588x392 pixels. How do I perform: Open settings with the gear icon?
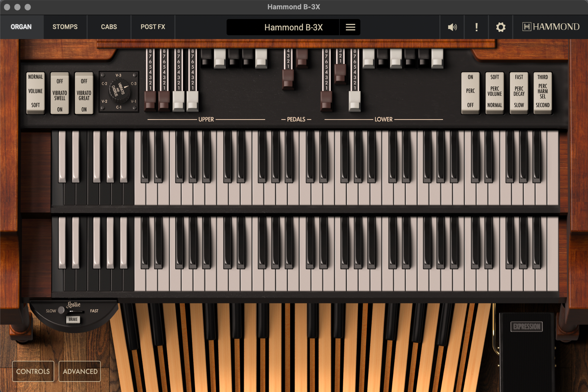pyautogui.click(x=500, y=27)
